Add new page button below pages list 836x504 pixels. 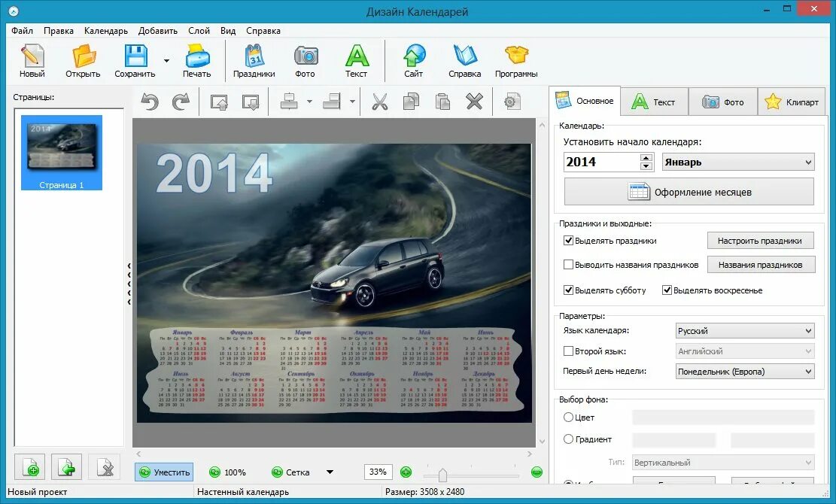click(x=31, y=467)
